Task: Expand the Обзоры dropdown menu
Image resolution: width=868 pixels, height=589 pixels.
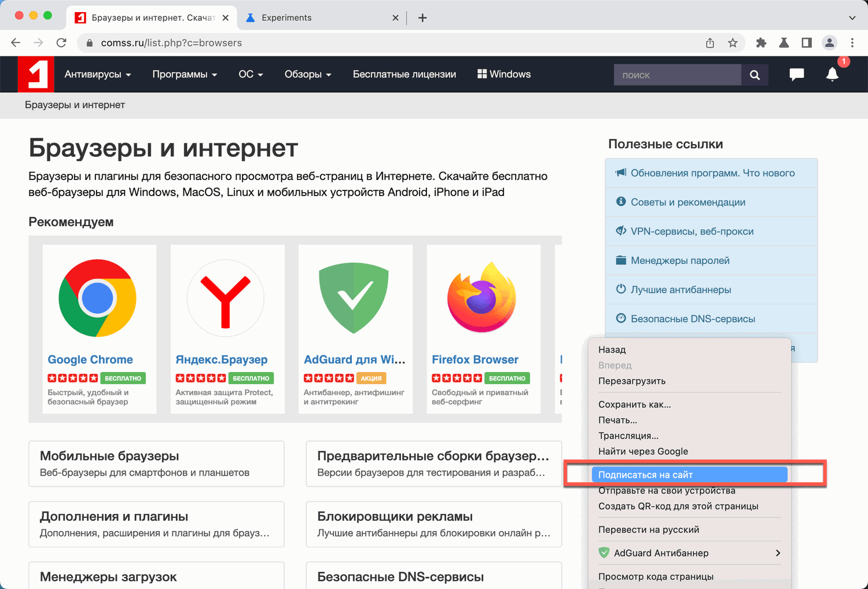Action: tap(308, 74)
